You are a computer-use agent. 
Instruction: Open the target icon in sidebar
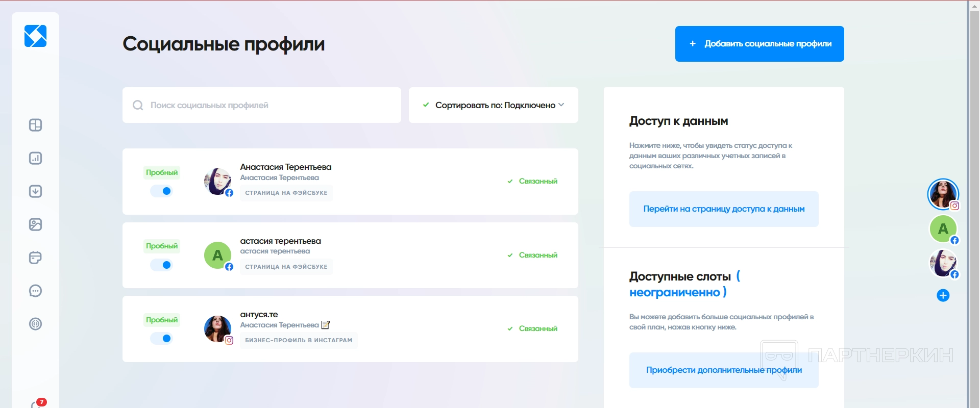coord(35,324)
